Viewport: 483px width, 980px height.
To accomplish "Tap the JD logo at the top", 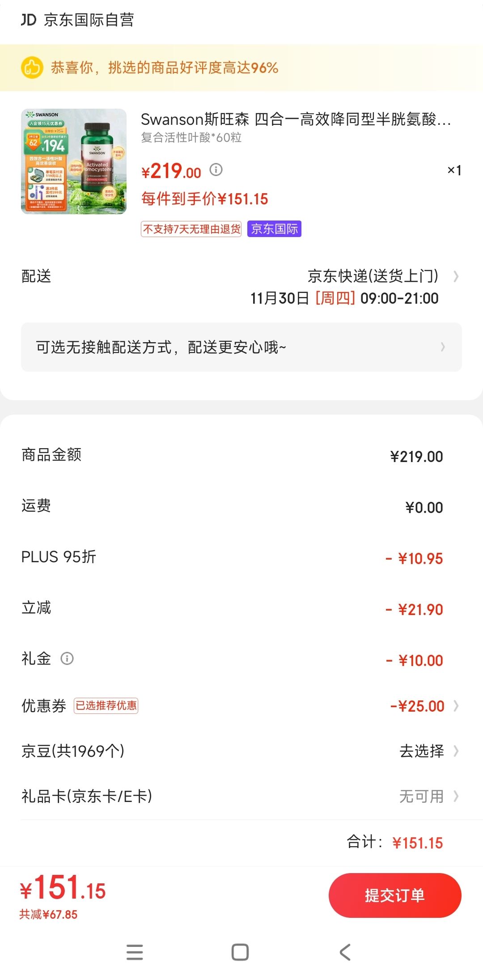I will pos(29,20).
